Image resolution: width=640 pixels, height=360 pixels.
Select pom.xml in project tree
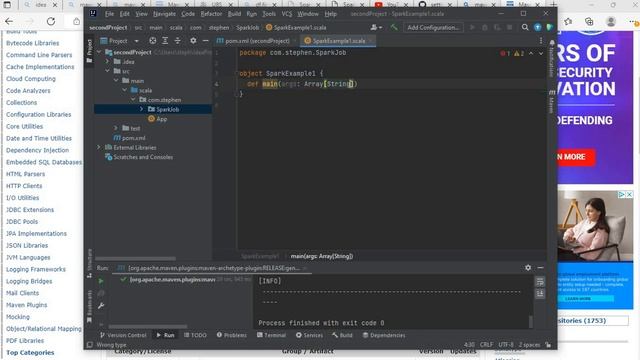tap(129, 138)
